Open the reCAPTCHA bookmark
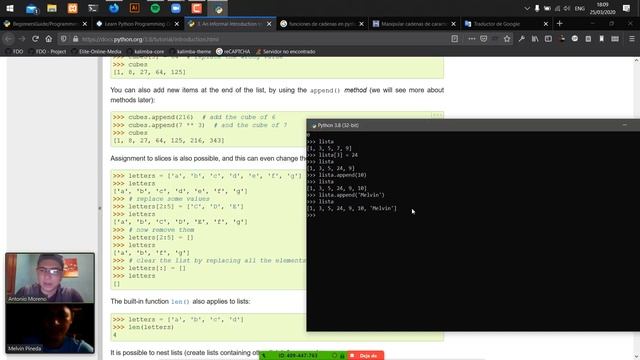Viewport: 640px width, 360px height. [233, 52]
